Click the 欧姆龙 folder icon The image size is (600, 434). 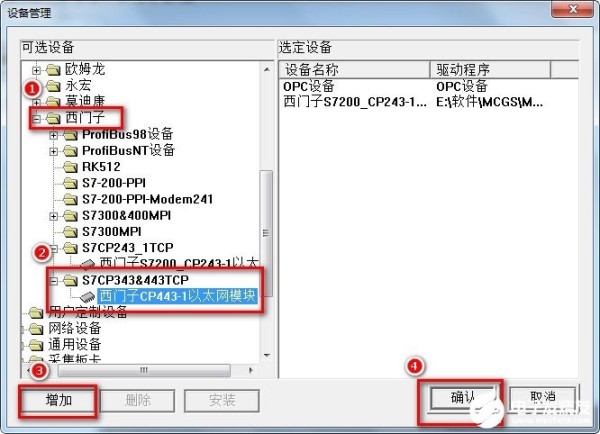tap(53, 70)
